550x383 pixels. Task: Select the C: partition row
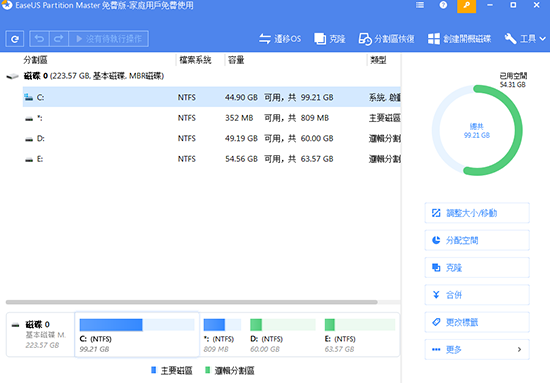(212, 97)
